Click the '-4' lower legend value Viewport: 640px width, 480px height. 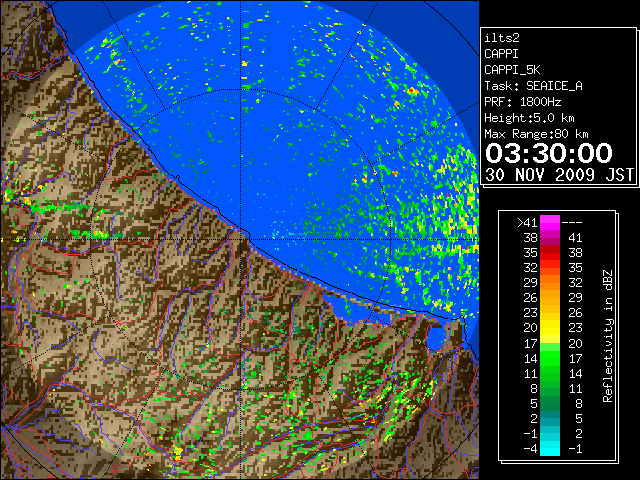click(x=530, y=449)
